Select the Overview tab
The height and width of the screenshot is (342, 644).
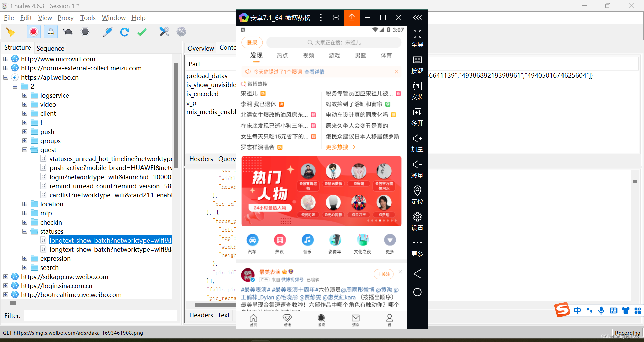click(x=201, y=48)
